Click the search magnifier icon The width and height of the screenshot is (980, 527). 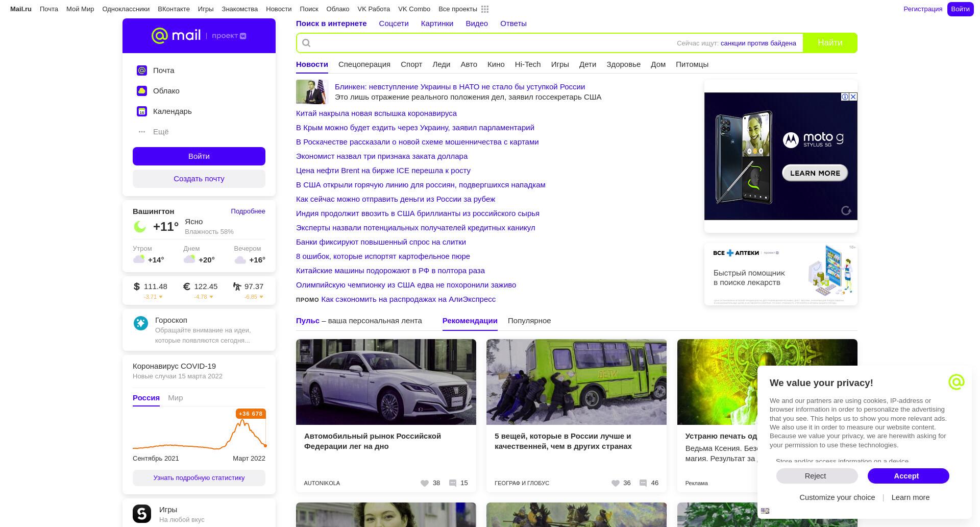click(306, 43)
